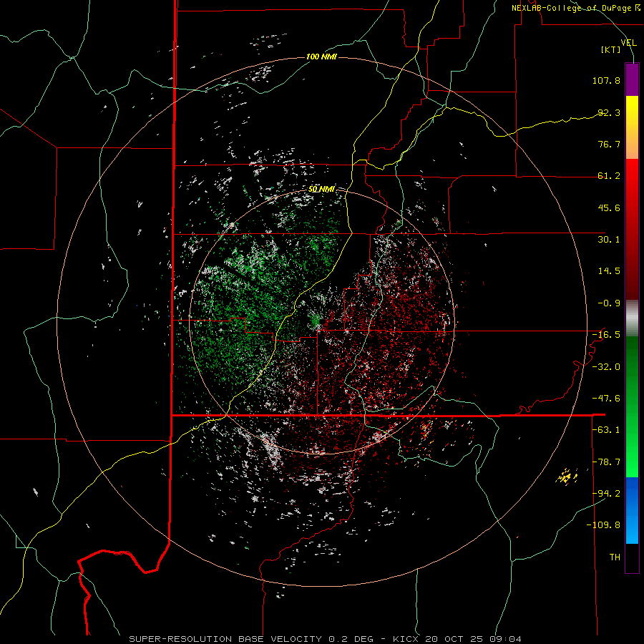Click the yellow velocity echo cluster at far right

[567, 477]
